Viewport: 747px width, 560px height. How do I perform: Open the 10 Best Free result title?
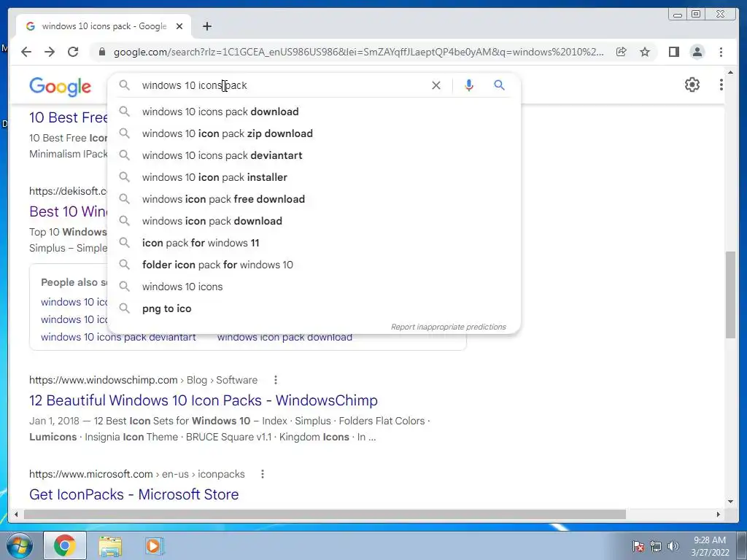click(x=68, y=117)
